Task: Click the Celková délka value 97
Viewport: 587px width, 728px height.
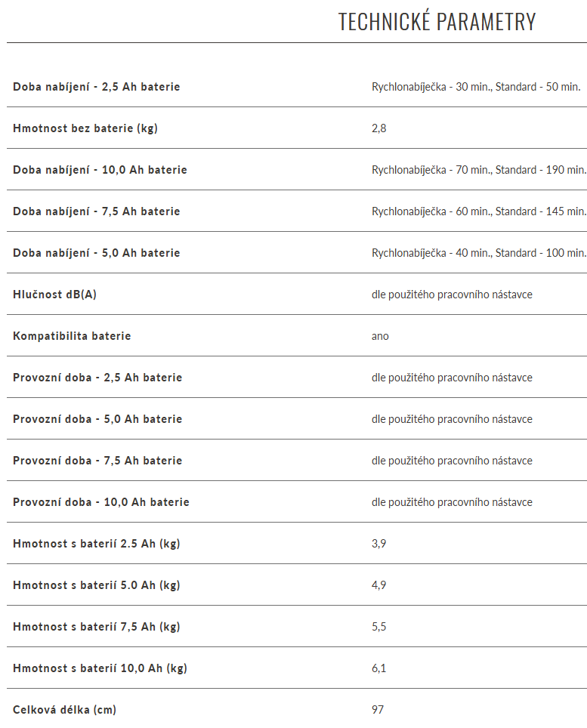Action: point(378,710)
